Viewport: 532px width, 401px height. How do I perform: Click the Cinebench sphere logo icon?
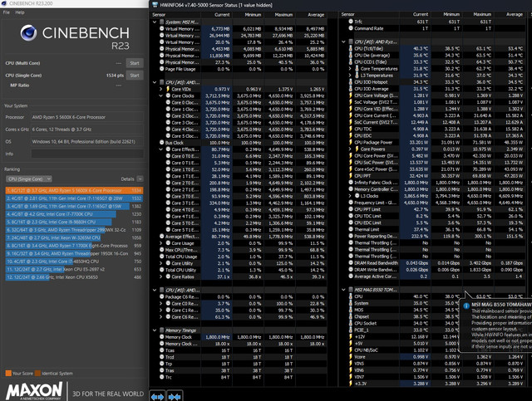click(x=28, y=33)
